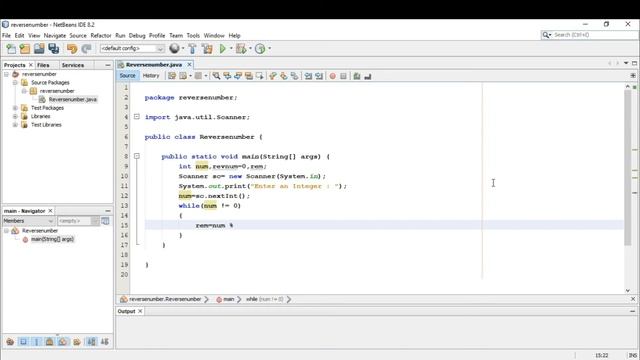Select the Reversenumber.java editor tab
The width and height of the screenshot is (640, 360).
click(x=154, y=64)
